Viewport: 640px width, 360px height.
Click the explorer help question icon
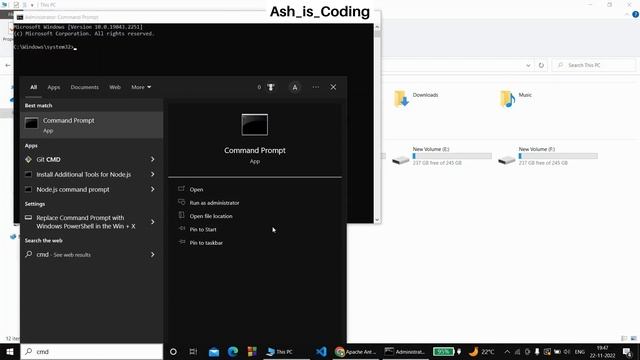click(x=636, y=14)
